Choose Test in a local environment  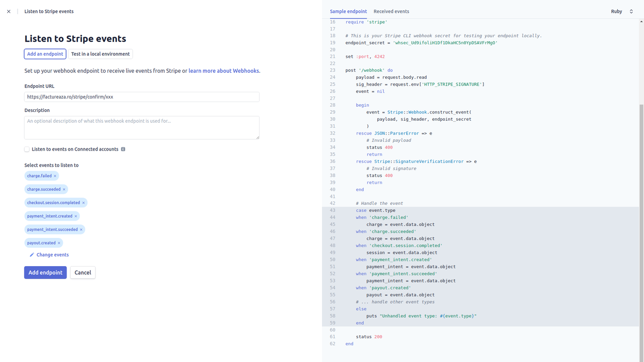pyautogui.click(x=100, y=54)
